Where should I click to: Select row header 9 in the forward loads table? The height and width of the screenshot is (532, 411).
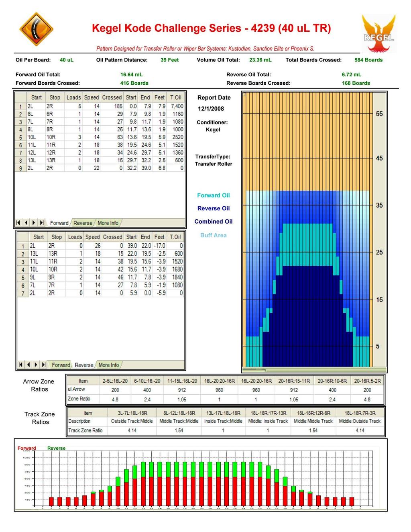click(20, 168)
